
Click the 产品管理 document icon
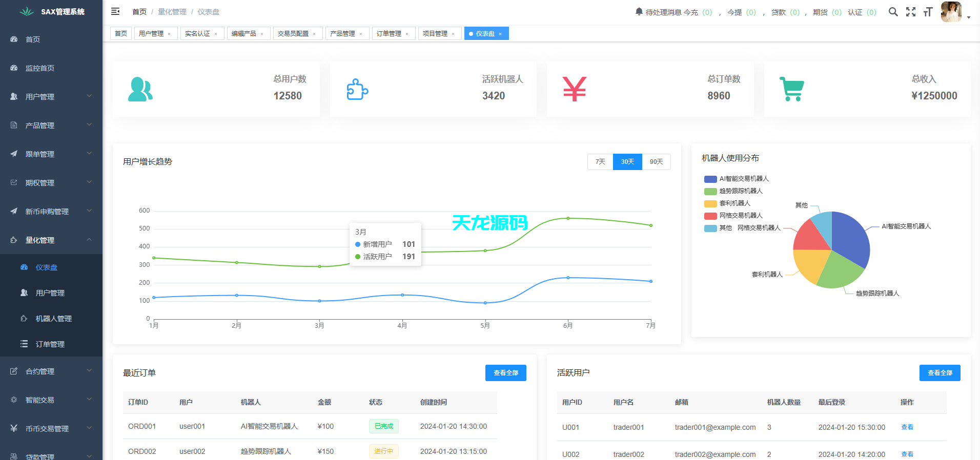[14, 125]
